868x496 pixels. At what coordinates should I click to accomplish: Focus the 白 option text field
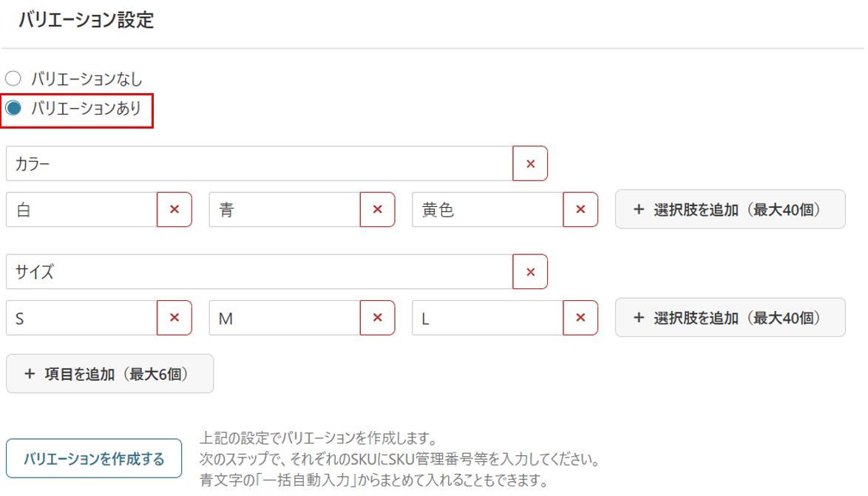[x=81, y=209]
